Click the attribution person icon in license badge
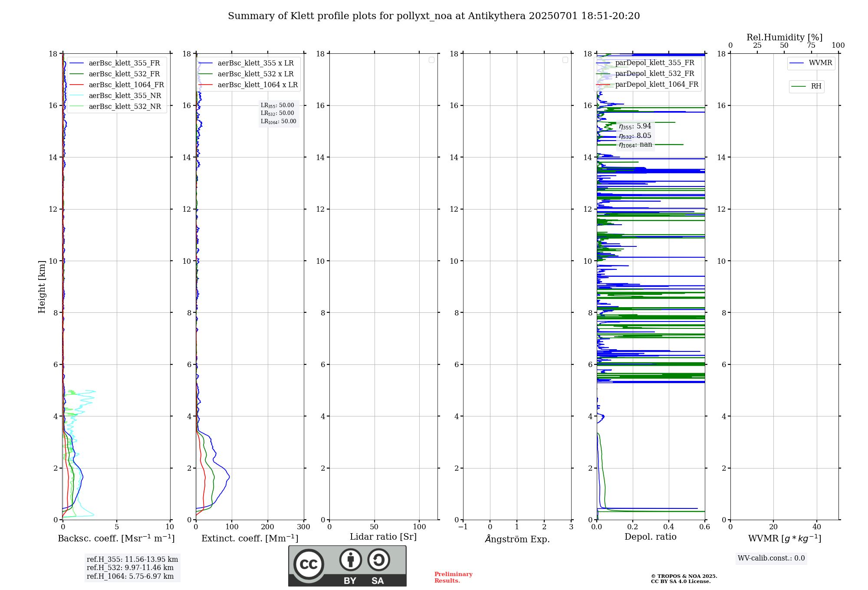868x590 pixels. point(351,559)
